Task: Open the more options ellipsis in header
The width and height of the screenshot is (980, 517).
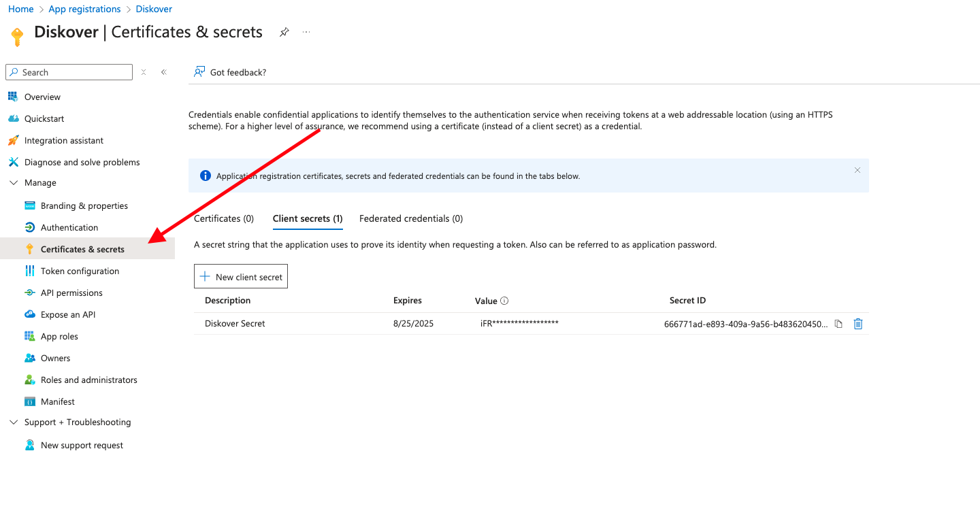Action: (x=306, y=32)
